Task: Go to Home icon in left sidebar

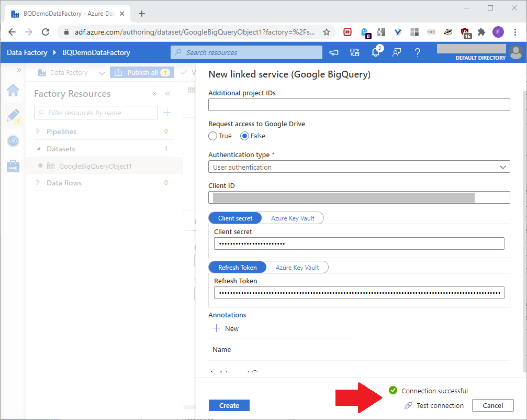Action: click(13, 91)
